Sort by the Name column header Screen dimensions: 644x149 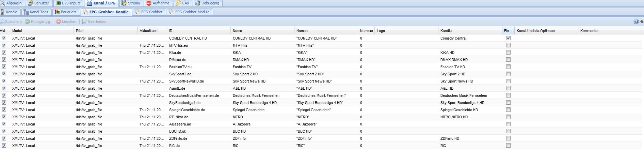pos(262,31)
